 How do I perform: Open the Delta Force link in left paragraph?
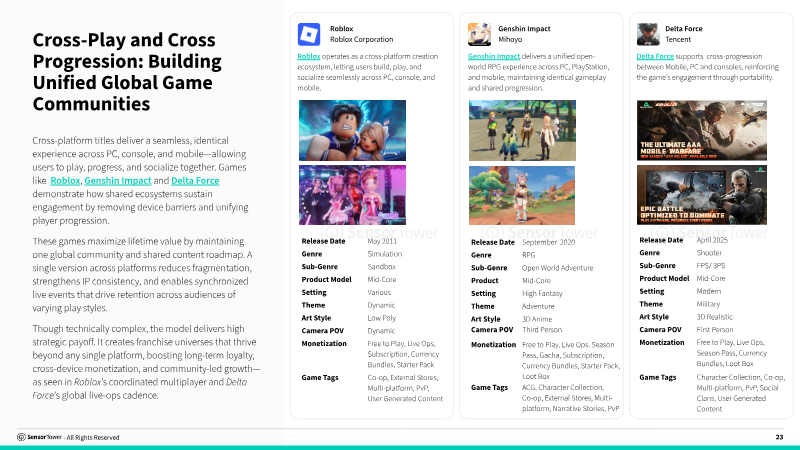195,181
